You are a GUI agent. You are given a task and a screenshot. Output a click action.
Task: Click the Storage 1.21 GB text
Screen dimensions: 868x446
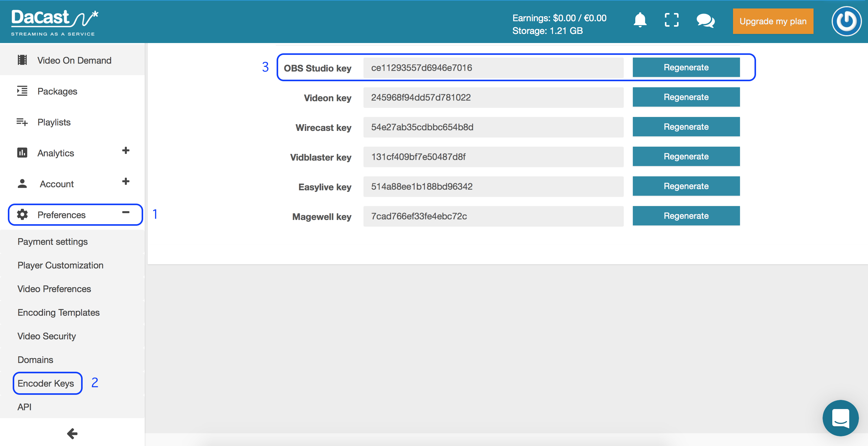click(x=547, y=31)
